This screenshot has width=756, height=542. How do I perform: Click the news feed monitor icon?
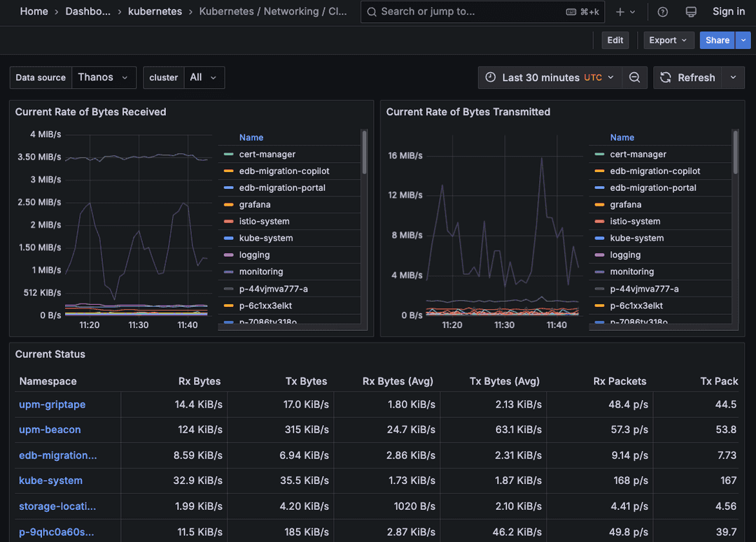click(x=690, y=12)
